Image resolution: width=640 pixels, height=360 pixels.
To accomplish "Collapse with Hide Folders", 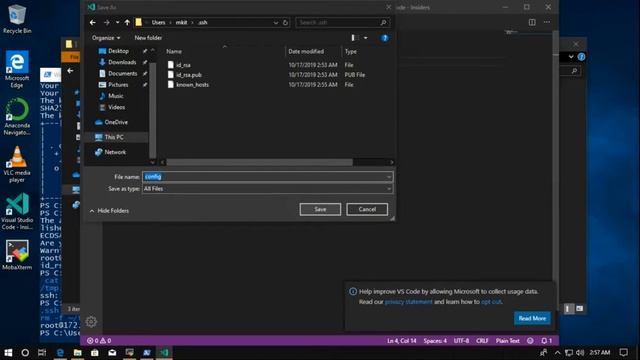I will pyautogui.click(x=109, y=211).
